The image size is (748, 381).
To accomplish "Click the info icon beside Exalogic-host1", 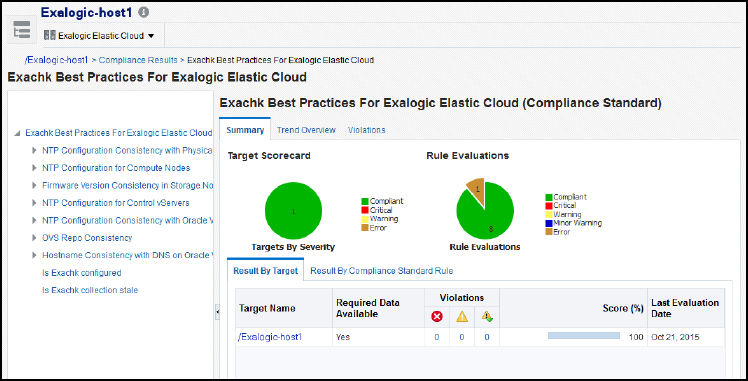I will 143,13.
